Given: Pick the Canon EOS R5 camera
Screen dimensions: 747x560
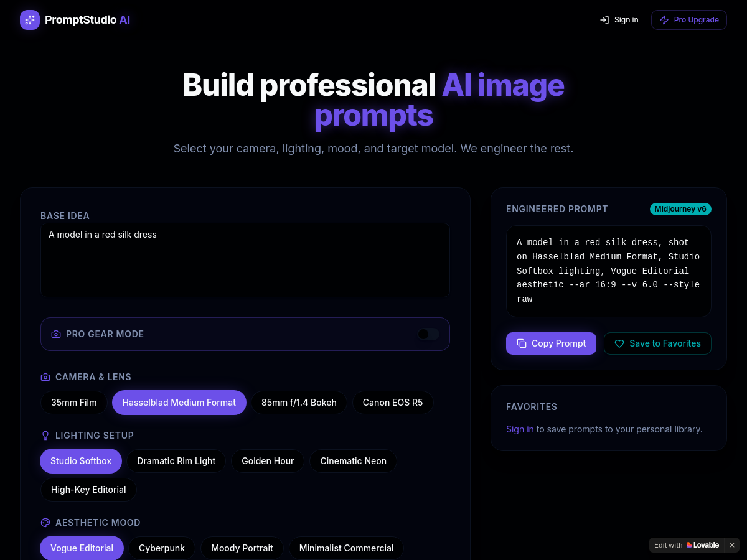Looking at the screenshot, I should pyautogui.click(x=393, y=403).
